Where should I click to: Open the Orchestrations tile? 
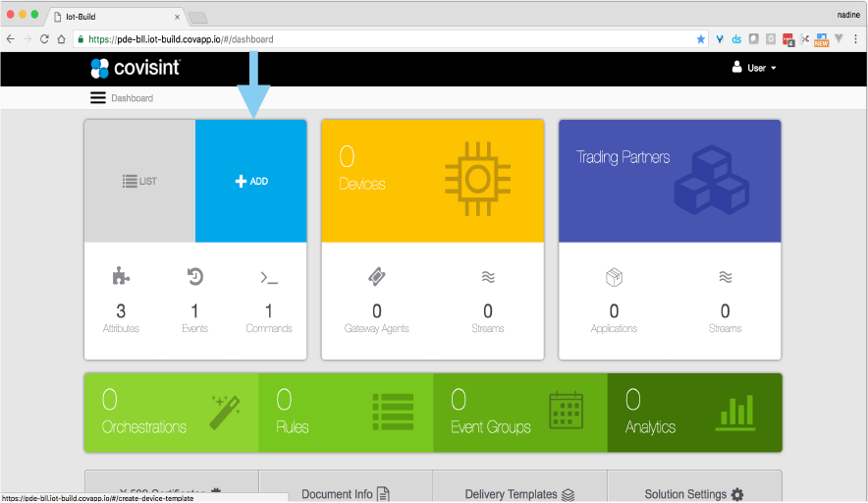(171, 413)
